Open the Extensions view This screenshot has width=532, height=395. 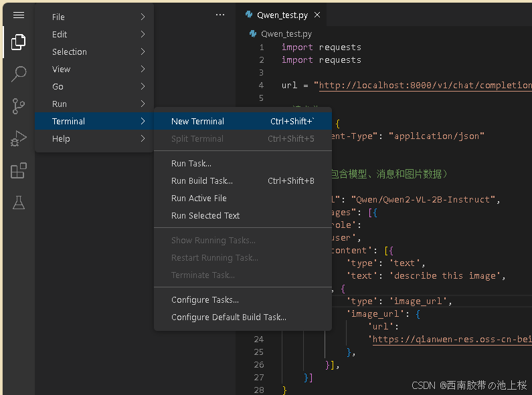(x=19, y=170)
